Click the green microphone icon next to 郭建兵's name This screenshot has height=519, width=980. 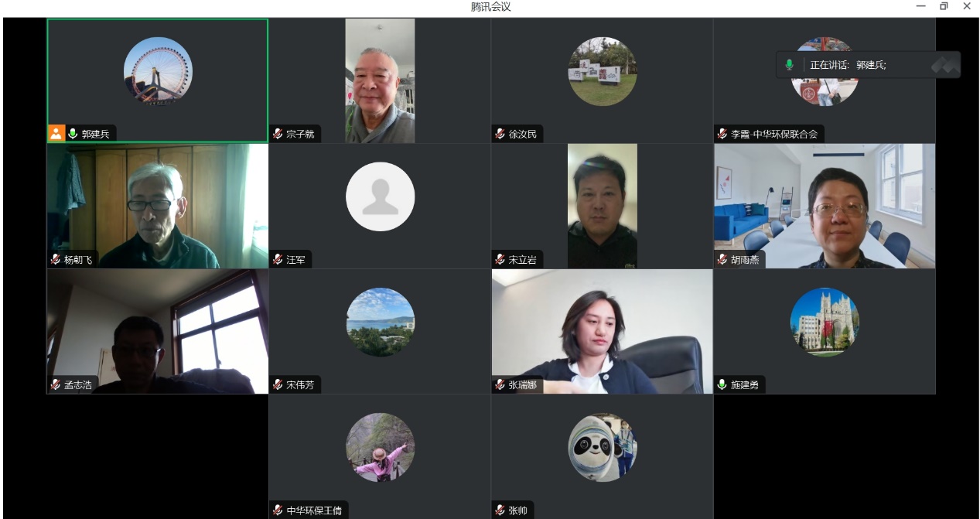pyautogui.click(x=73, y=134)
